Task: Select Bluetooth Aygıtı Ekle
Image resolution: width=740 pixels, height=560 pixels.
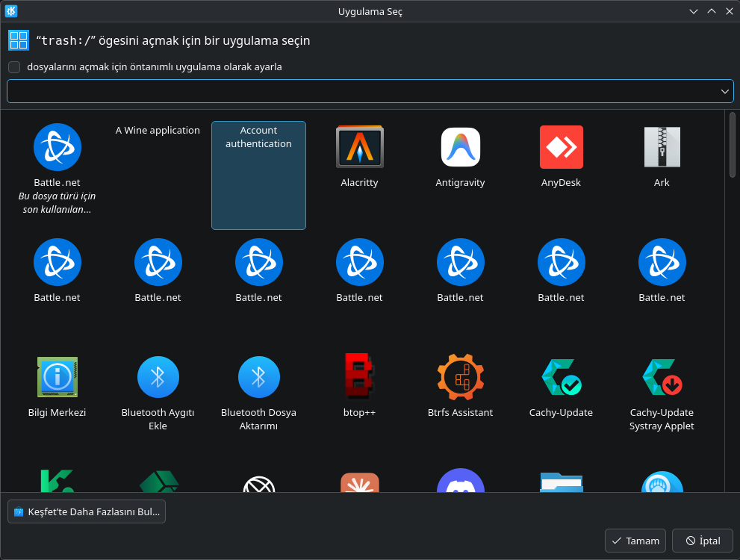Action: point(158,393)
